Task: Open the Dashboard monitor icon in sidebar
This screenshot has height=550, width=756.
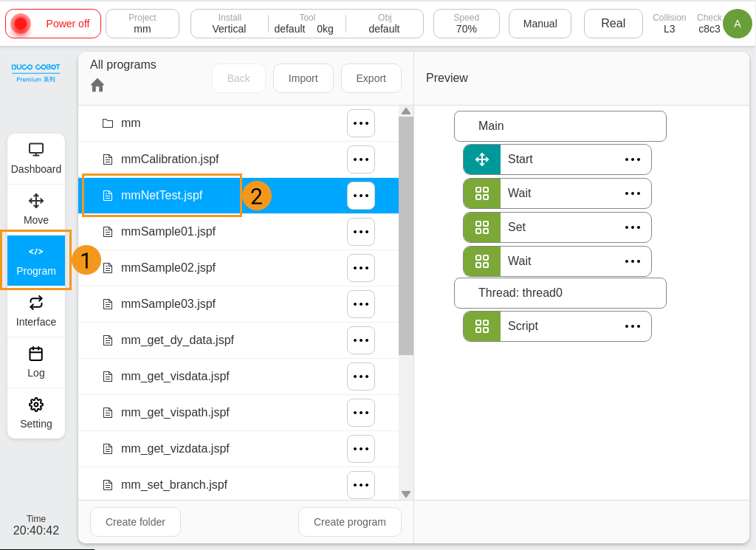Action: click(x=36, y=150)
